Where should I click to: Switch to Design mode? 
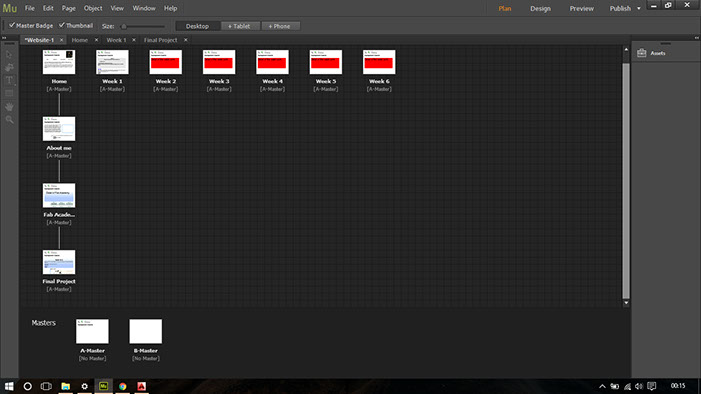tap(541, 8)
